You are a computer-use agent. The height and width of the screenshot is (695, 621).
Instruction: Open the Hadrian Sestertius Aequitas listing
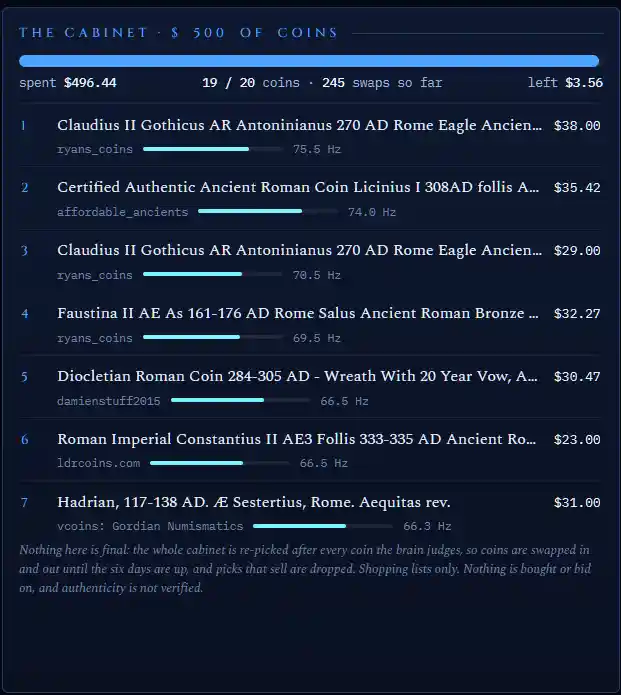254,502
